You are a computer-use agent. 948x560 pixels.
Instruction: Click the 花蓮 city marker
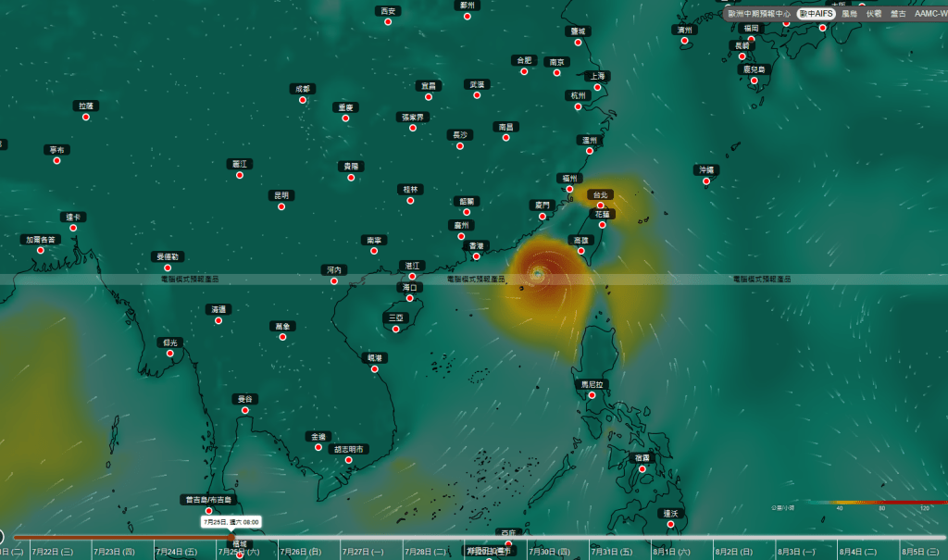[602, 224]
